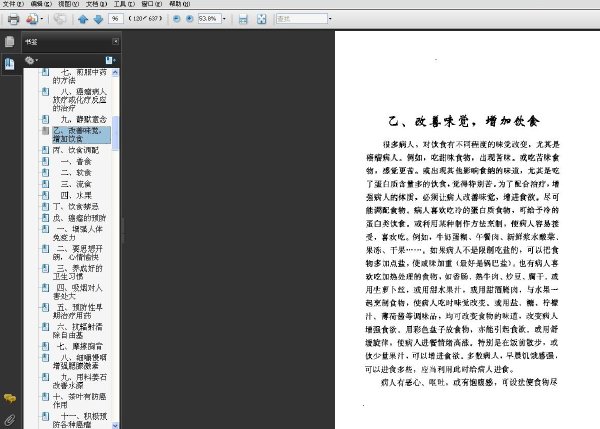Click bookmark page icon beside 九、静默意念

[45, 119]
